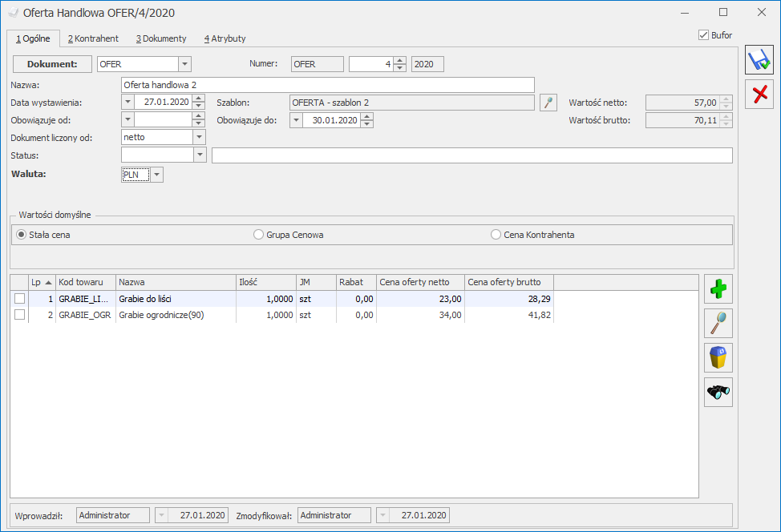Expand the Status dropdown list
The height and width of the screenshot is (532, 781).
(200, 155)
